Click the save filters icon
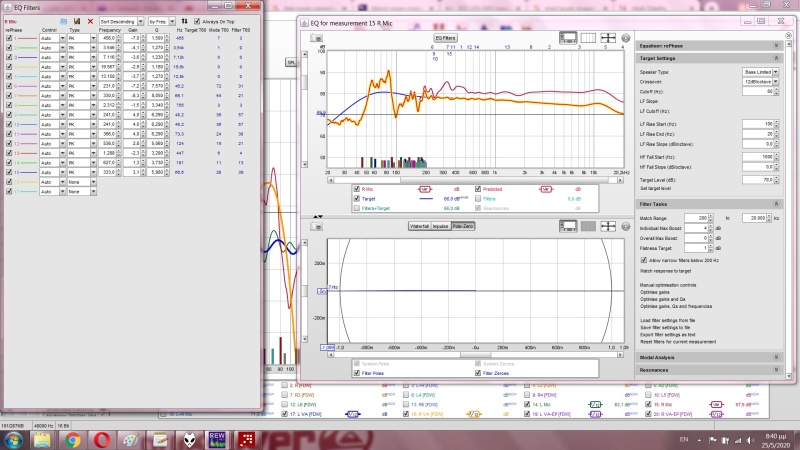The image size is (800, 450). (x=77, y=20)
